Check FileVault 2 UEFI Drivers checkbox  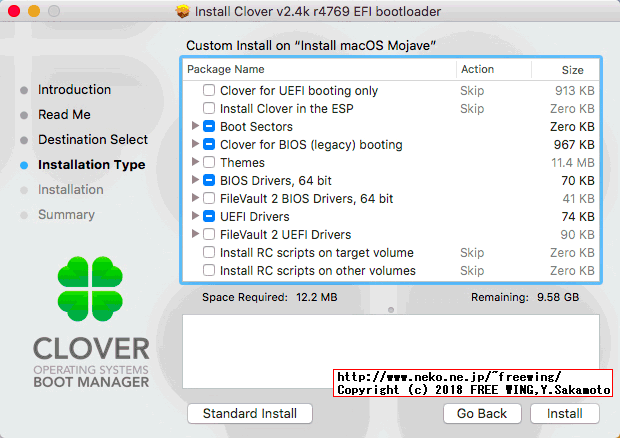[209, 234]
